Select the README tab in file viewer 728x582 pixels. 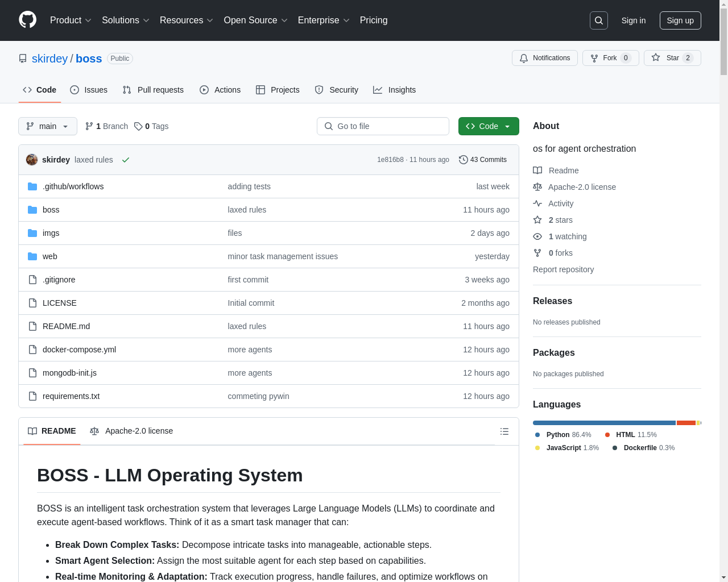click(52, 431)
